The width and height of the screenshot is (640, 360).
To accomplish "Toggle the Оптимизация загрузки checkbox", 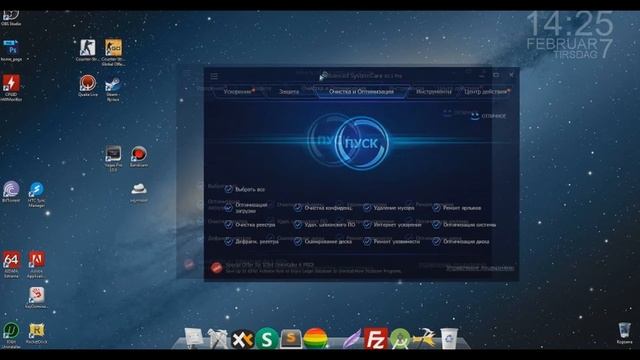I will coord(229,208).
